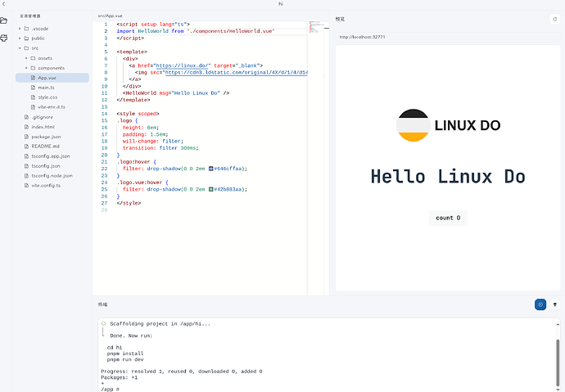Click the 'pnpm install' terminal line

pyautogui.click(x=125, y=354)
